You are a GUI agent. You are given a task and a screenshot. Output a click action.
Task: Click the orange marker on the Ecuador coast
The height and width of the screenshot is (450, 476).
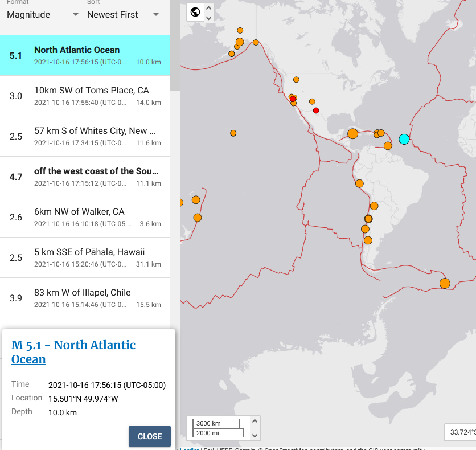[x=359, y=183]
